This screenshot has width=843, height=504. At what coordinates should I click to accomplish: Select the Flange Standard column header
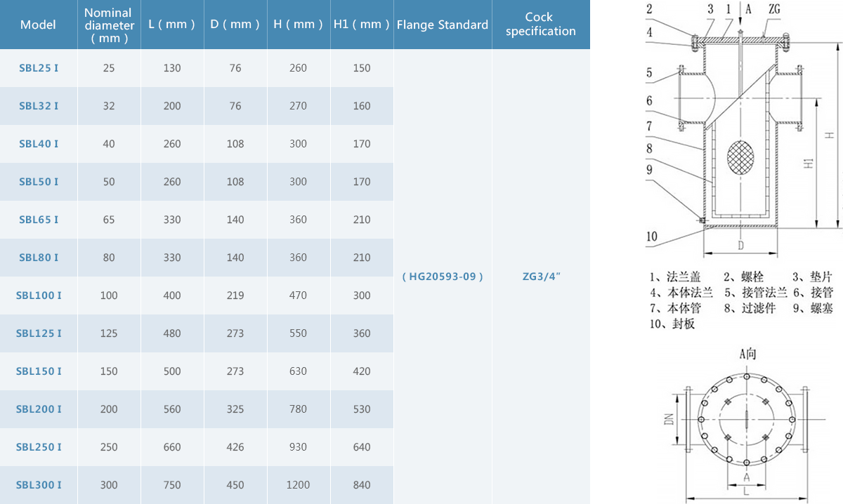pos(443,25)
